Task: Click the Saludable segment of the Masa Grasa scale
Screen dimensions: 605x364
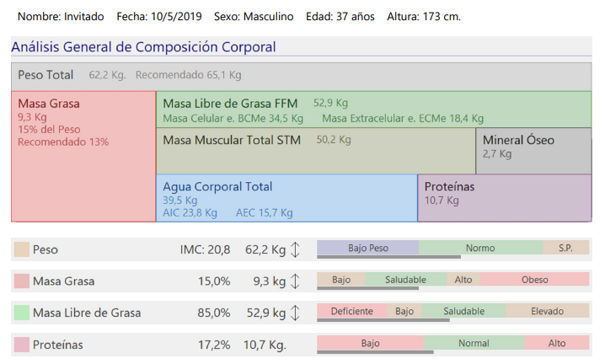Action: click(405, 280)
